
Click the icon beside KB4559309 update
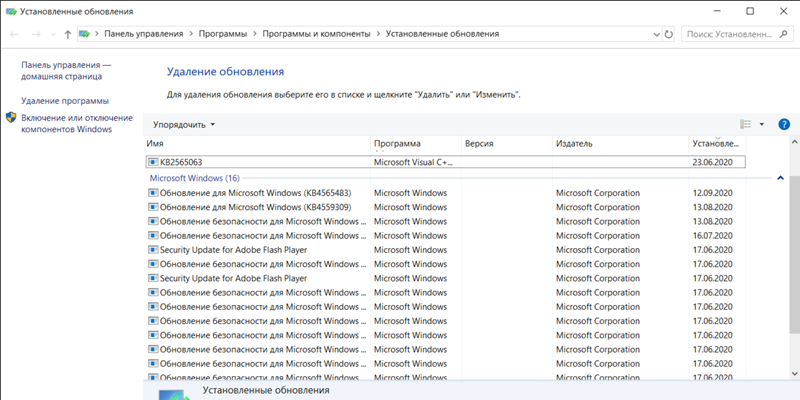point(153,207)
